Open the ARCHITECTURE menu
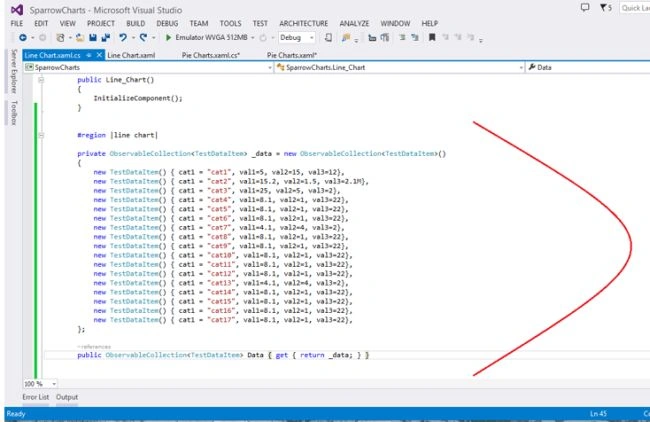This screenshot has height=422, width=650. point(303,24)
